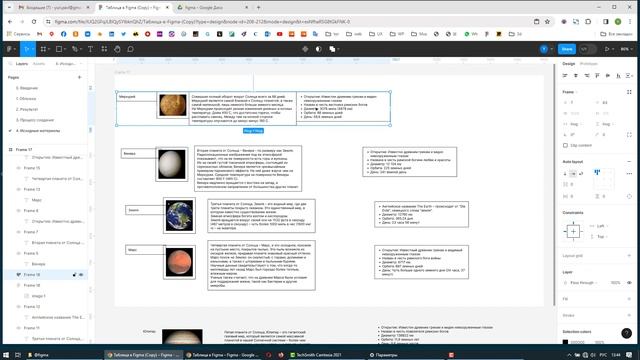This screenshot has height=360, width=640.
Task: Open shape tools dropdown arrow
Action: pos(64,49)
